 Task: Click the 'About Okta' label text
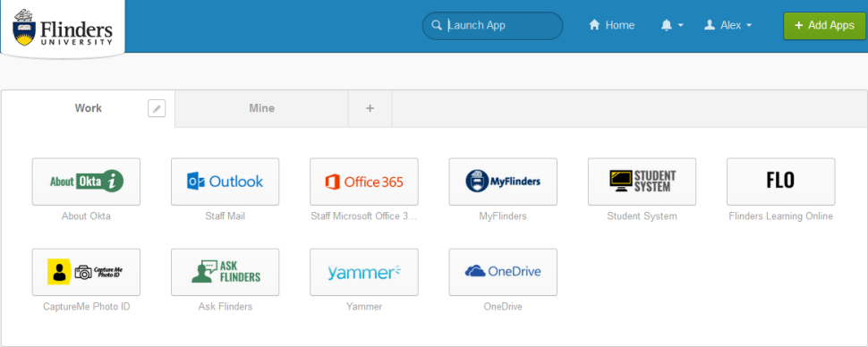pos(87,216)
